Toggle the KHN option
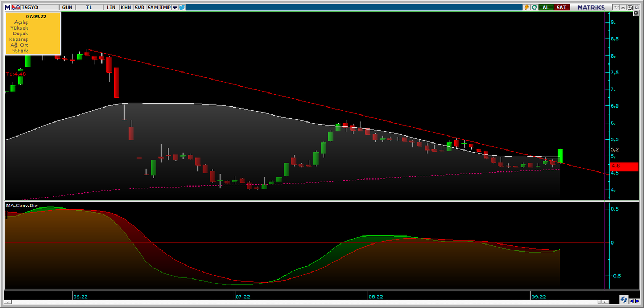The image size is (644, 308). pos(126,8)
